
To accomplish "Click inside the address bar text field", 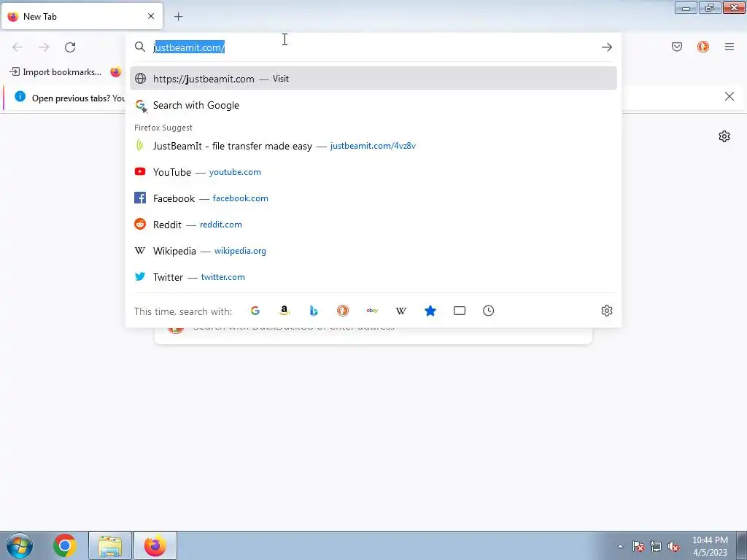I will click(x=374, y=47).
